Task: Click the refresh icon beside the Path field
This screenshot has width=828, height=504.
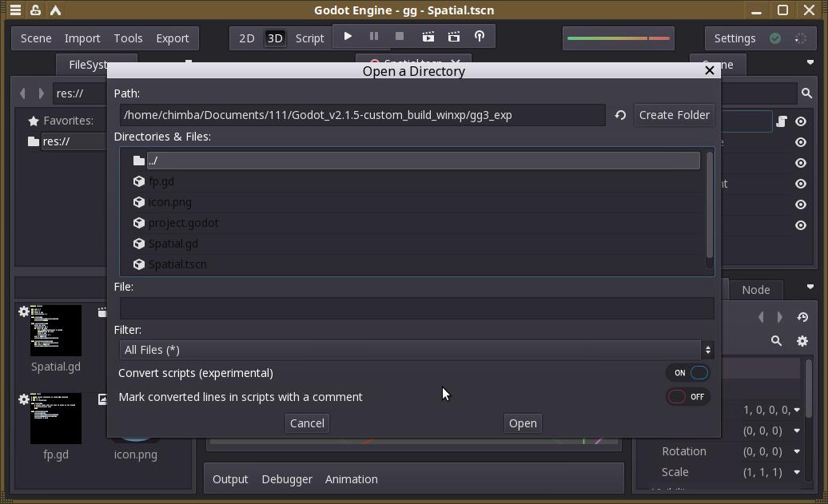Action: click(x=620, y=115)
